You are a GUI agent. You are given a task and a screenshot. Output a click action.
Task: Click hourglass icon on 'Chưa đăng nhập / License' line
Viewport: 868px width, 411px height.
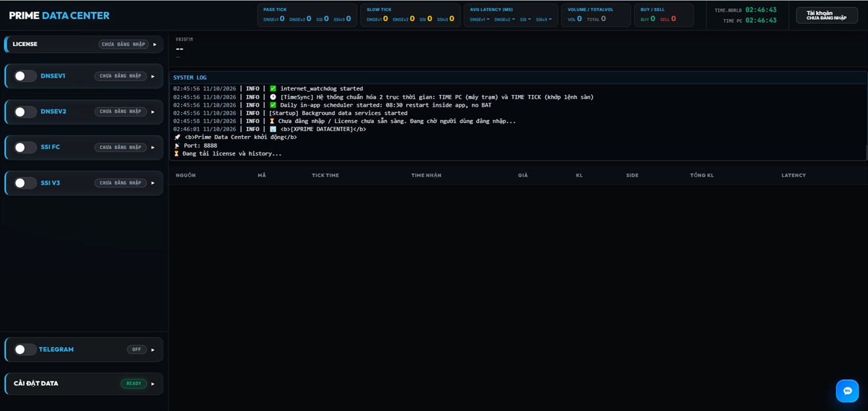pos(272,121)
